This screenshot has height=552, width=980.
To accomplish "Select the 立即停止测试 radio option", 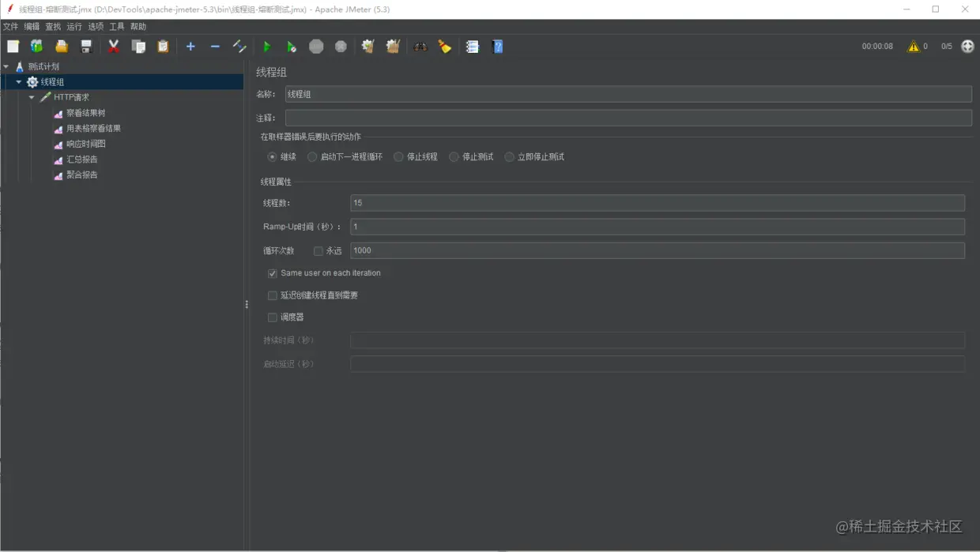I will pyautogui.click(x=509, y=157).
